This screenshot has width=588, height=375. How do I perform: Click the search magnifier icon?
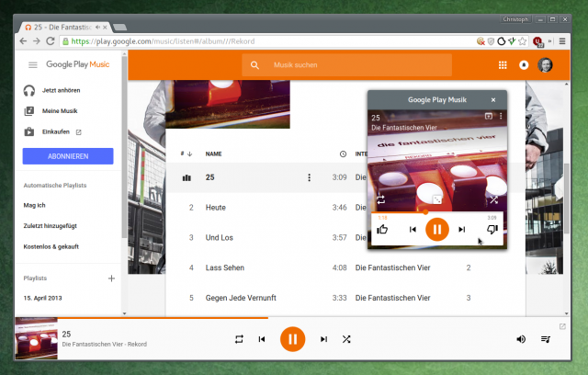(254, 65)
